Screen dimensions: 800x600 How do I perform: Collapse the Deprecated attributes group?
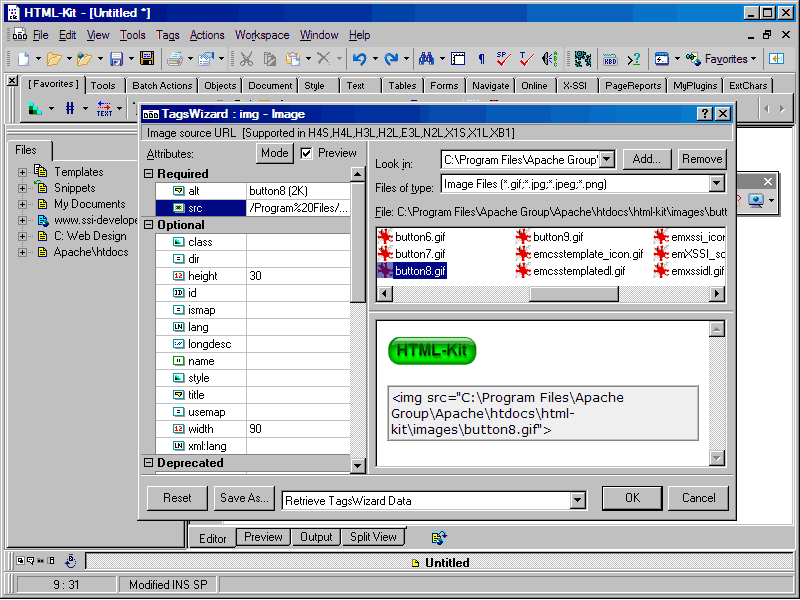(148, 463)
